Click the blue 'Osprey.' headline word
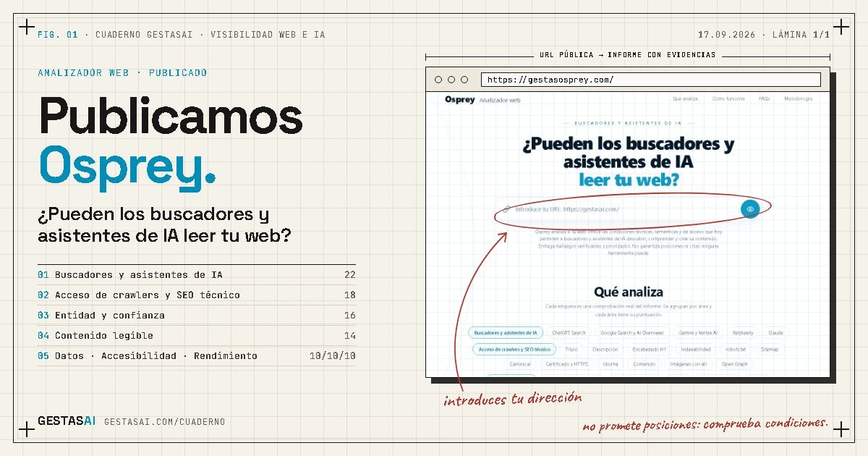 [x=127, y=167]
